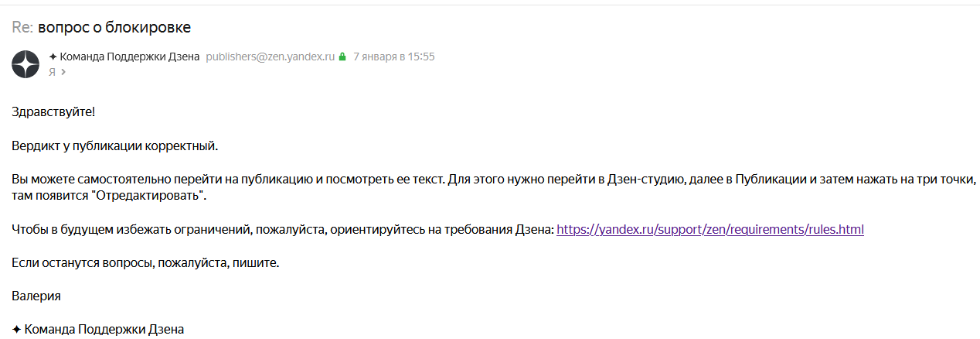This screenshot has height=339, width=980.
Task: Click the paragraph mentioning Дзен-студию
Action: point(495,187)
